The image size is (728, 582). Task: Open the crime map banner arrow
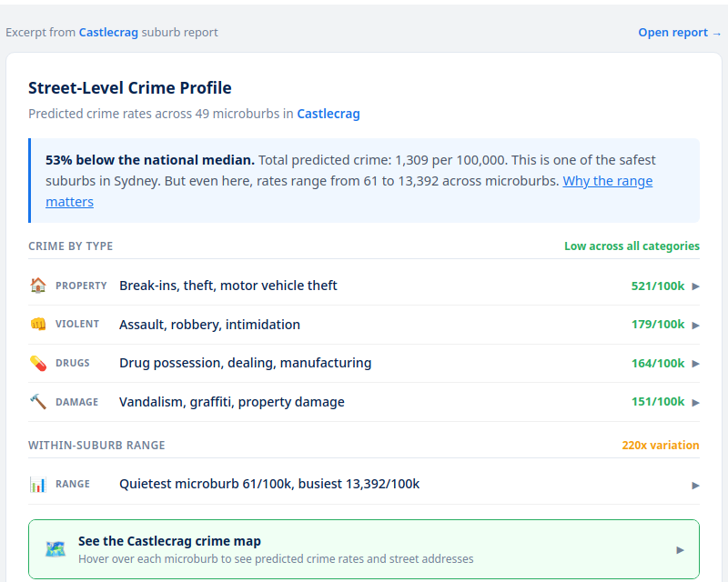(x=680, y=550)
